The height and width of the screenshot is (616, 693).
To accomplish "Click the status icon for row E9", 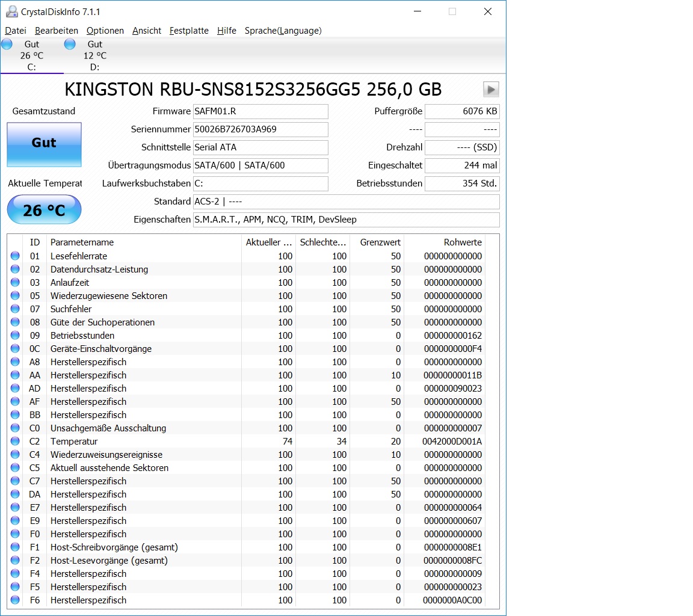I will [15, 520].
